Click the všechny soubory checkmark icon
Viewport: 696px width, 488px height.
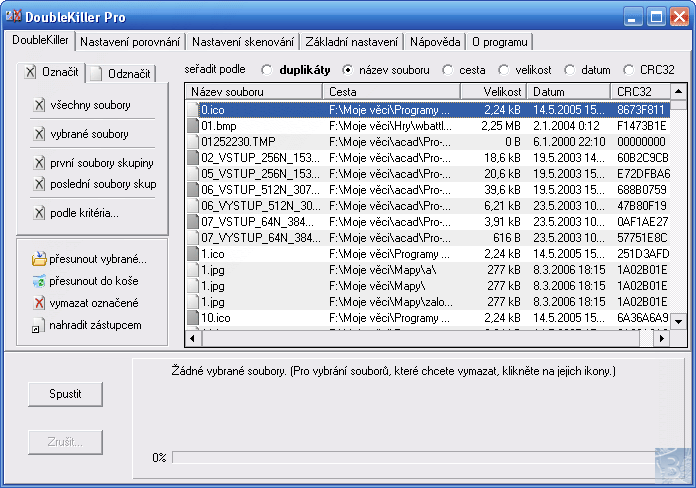click(x=39, y=105)
